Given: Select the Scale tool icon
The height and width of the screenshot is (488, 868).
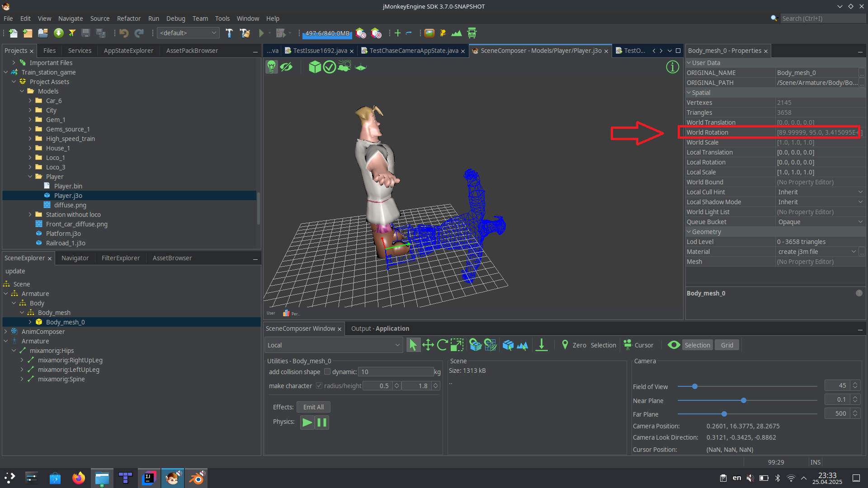Looking at the screenshot, I should 457,345.
